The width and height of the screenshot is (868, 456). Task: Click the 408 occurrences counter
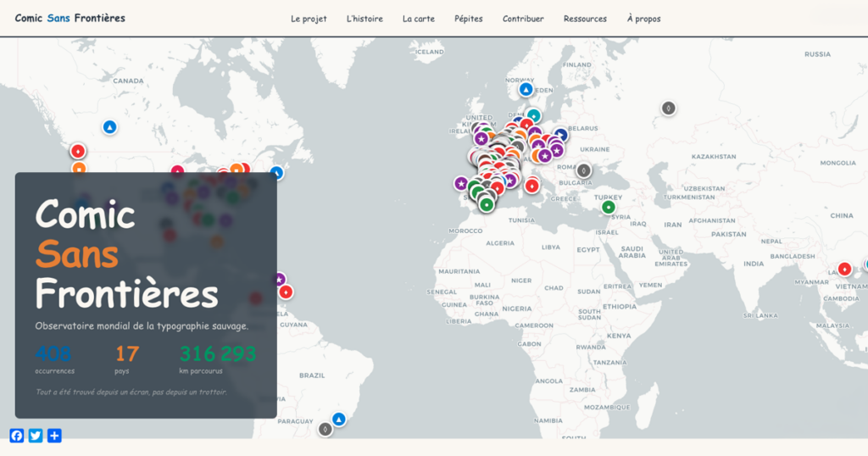point(53,353)
